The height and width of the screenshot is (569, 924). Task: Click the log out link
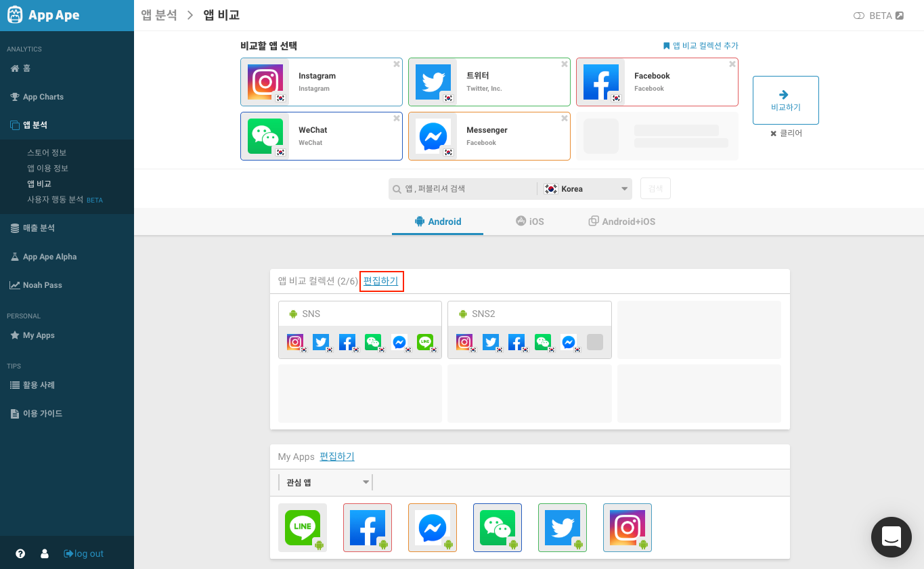pyautogui.click(x=84, y=553)
